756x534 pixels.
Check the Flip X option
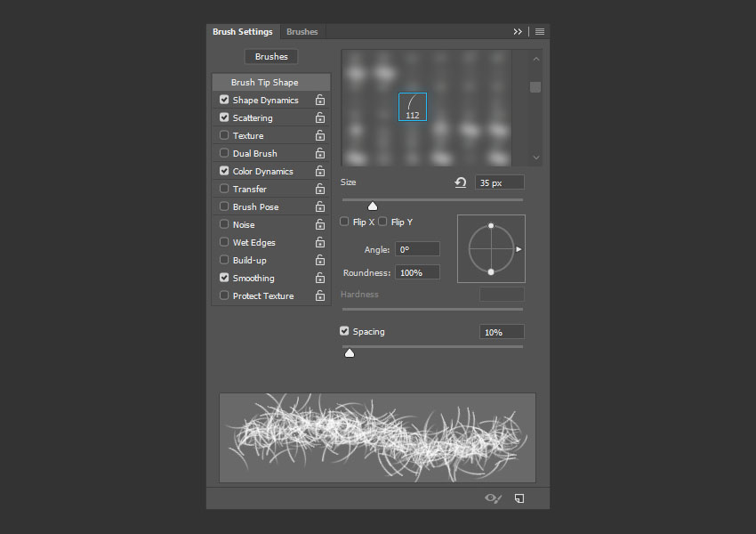click(344, 222)
